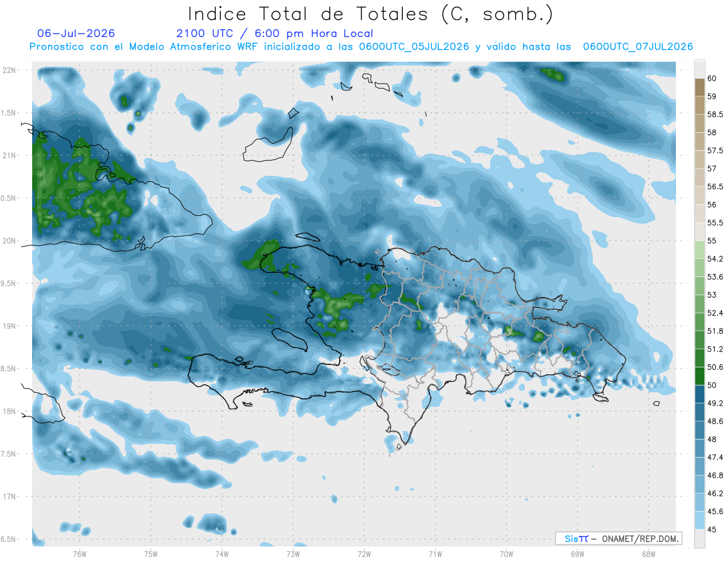
Task: Click the colorbar value '45'
Action: pyautogui.click(x=712, y=529)
